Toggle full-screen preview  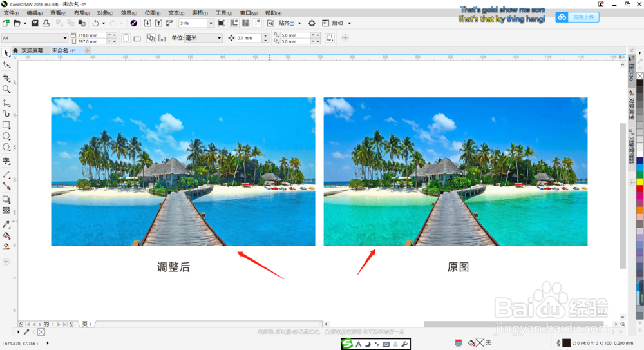[x=221, y=23]
